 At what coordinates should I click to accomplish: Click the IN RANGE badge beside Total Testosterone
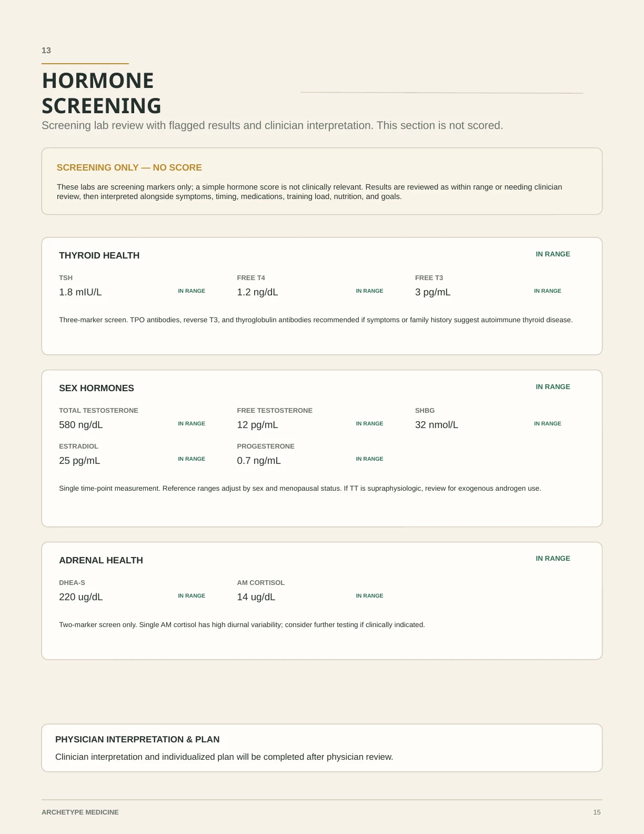tap(192, 424)
